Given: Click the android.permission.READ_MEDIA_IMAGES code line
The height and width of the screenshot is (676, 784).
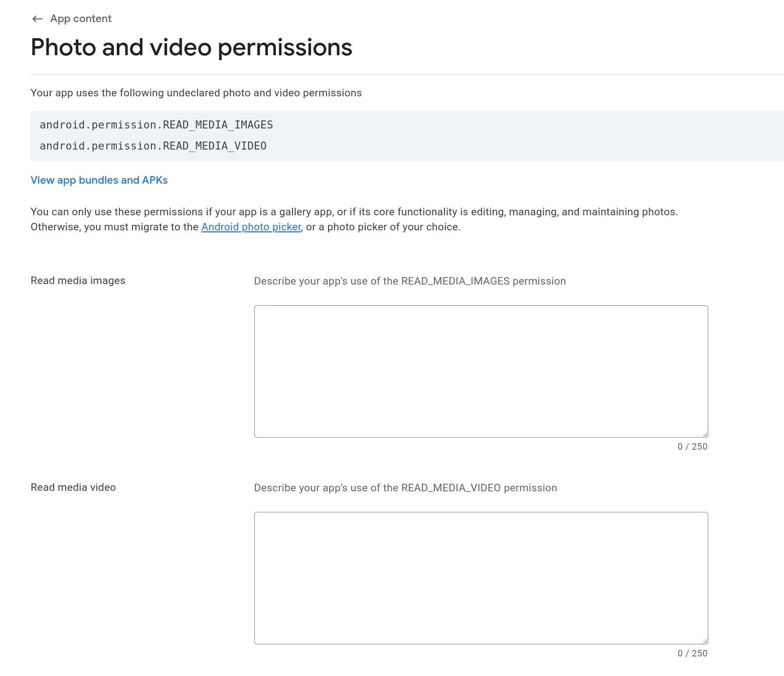Looking at the screenshot, I should [156, 125].
